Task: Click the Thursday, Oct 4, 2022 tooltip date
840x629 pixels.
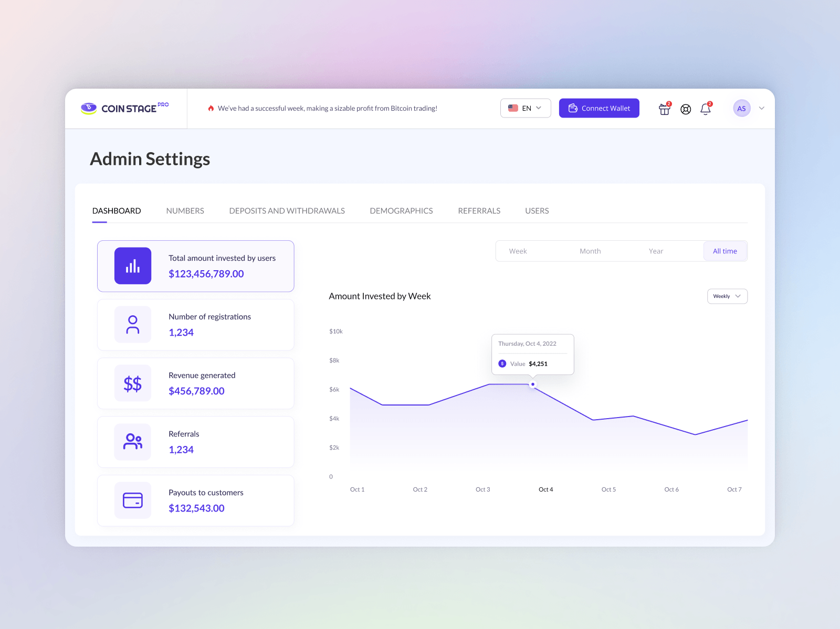Action: coord(527,344)
